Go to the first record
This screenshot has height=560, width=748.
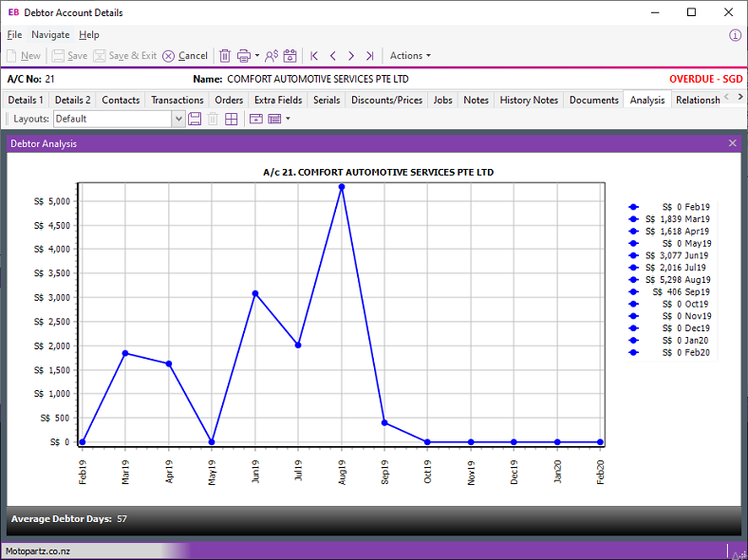(314, 56)
